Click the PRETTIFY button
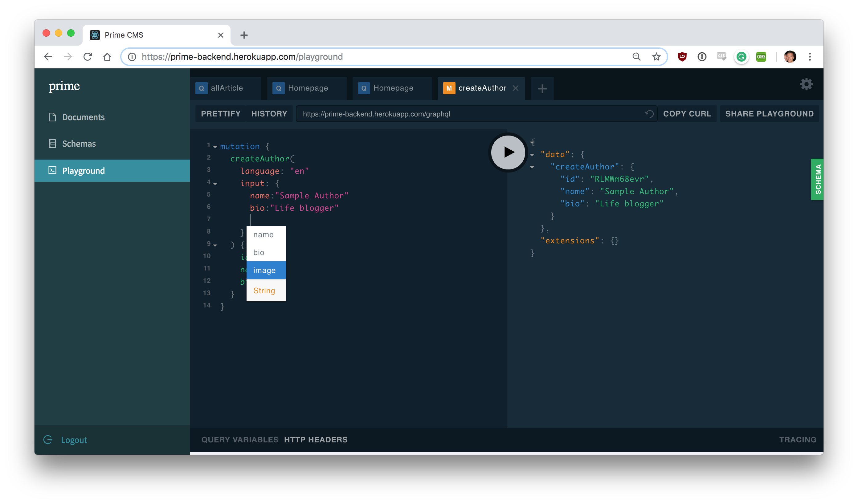The height and width of the screenshot is (504, 858). coord(221,114)
